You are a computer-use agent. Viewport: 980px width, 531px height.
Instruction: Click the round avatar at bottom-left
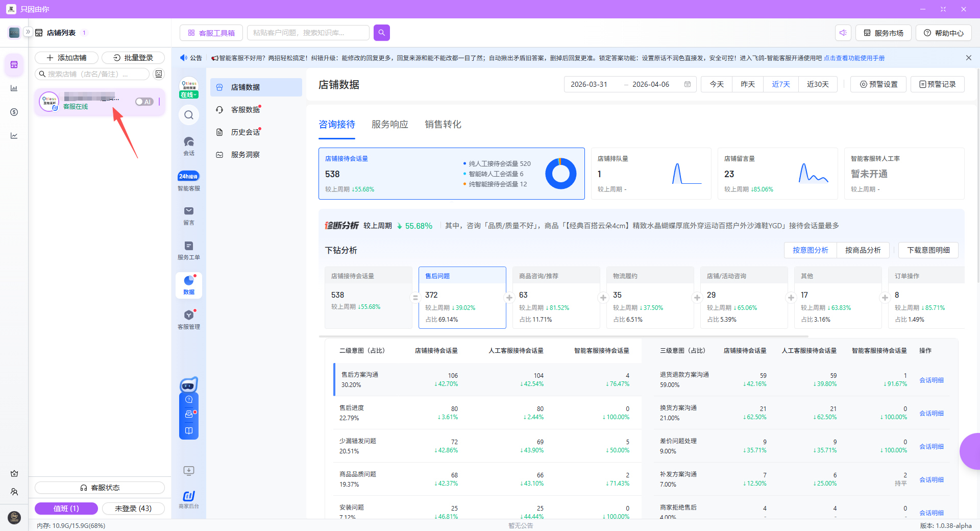(14, 517)
